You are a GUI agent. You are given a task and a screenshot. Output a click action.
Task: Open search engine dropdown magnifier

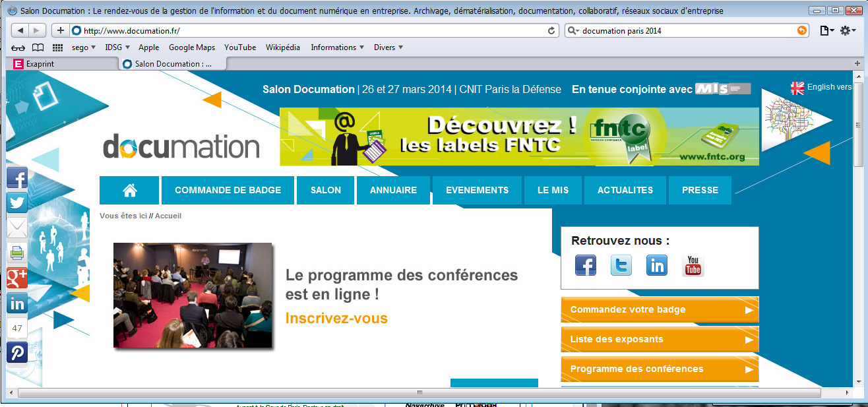click(x=573, y=30)
